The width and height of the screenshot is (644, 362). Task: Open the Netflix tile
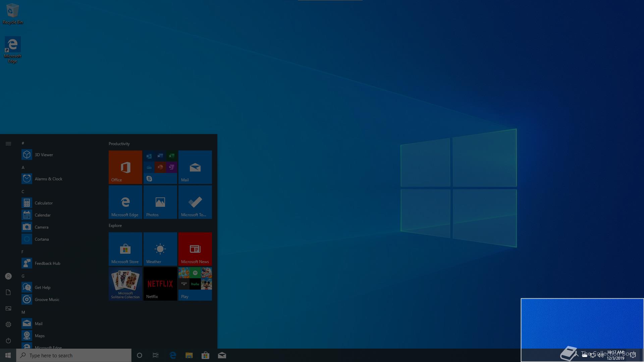(x=160, y=284)
